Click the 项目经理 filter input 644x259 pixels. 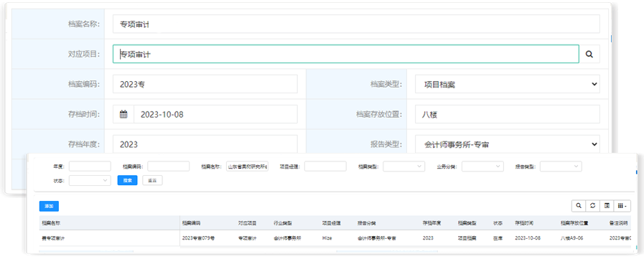click(x=325, y=166)
